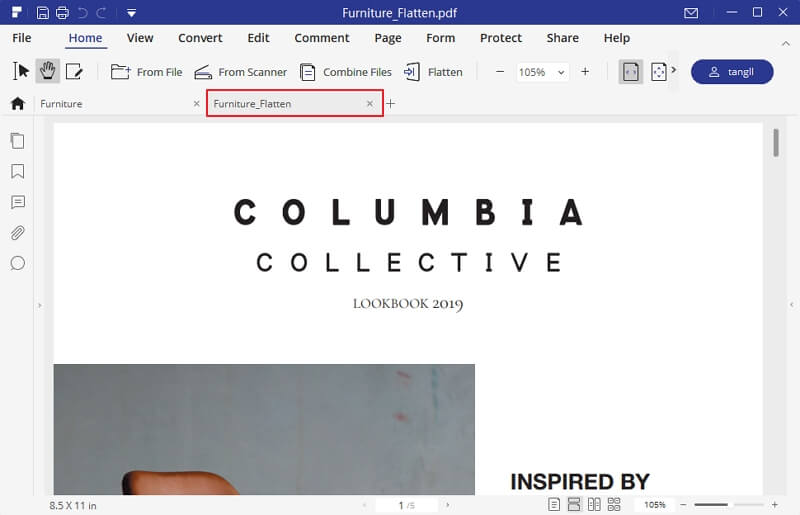
Task: Open the View tab
Action: pyautogui.click(x=140, y=38)
